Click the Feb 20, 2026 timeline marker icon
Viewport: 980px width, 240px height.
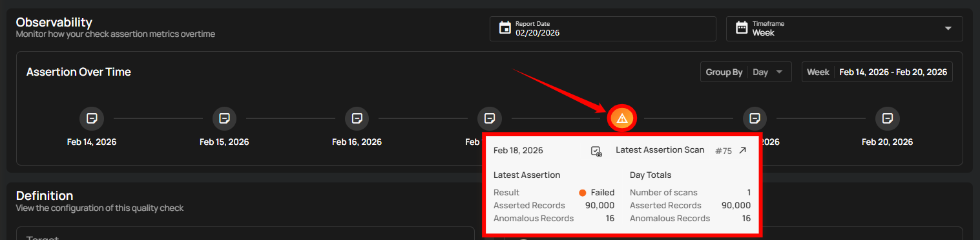[888, 118]
